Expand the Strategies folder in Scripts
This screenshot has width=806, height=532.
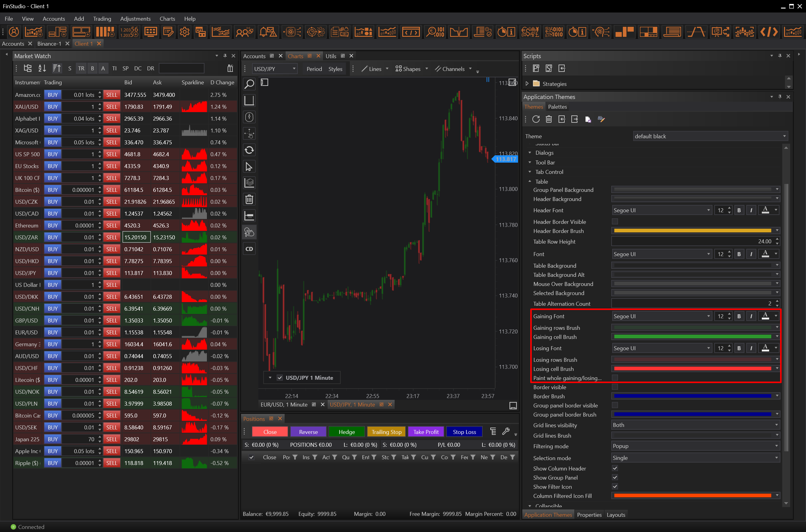(527, 83)
